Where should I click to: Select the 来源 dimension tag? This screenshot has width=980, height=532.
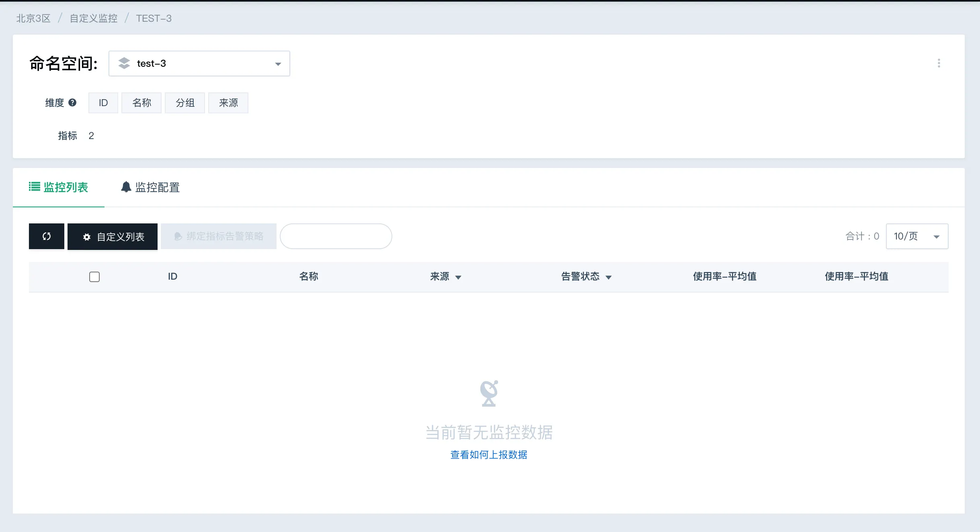coord(228,103)
